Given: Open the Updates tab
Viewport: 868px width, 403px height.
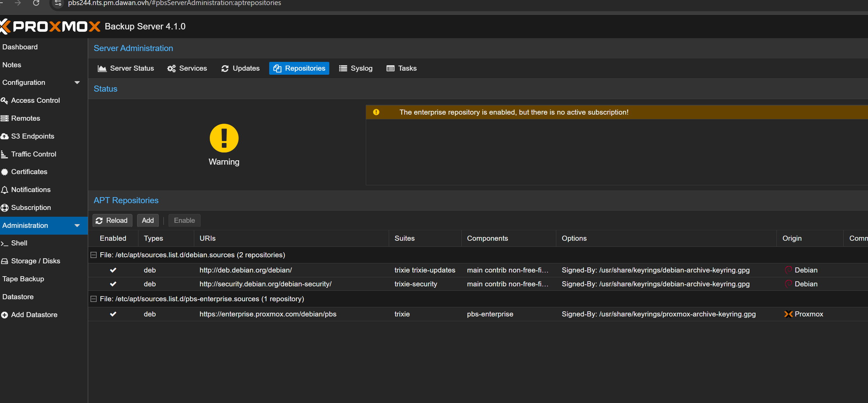Looking at the screenshot, I should 240,68.
